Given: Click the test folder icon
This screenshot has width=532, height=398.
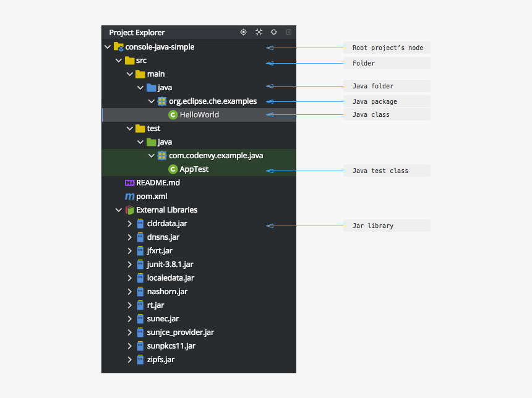Looking at the screenshot, I should pyautogui.click(x=140, y=129).
